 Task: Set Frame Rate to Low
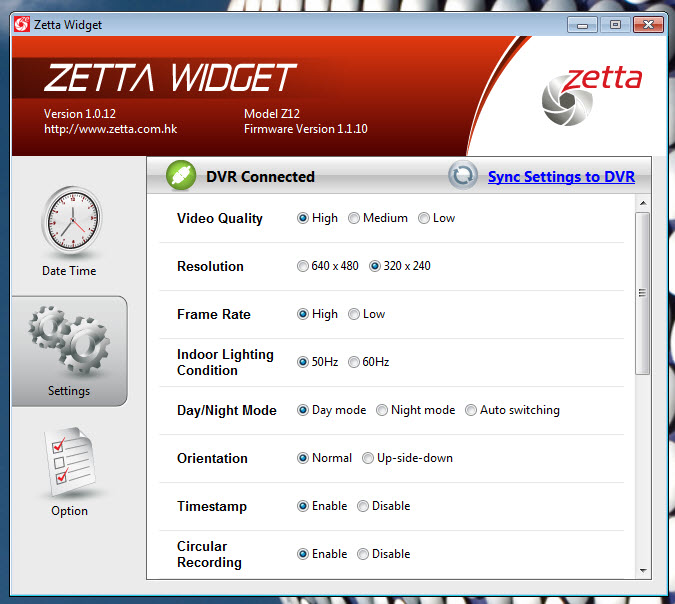354,314
